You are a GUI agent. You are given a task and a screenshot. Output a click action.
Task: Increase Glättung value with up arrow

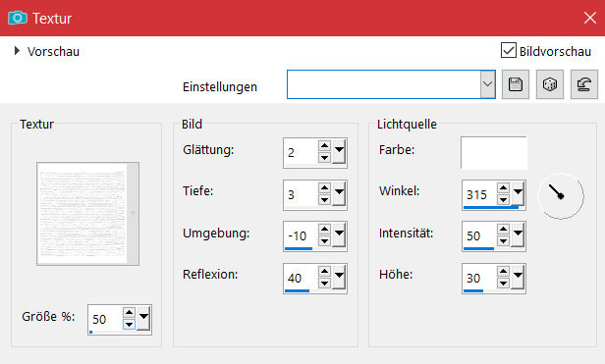(324, 146)
